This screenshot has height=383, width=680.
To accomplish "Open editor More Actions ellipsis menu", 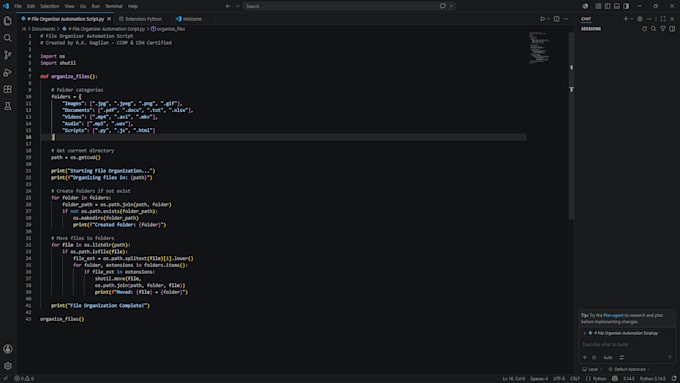I will click(566, 19).
